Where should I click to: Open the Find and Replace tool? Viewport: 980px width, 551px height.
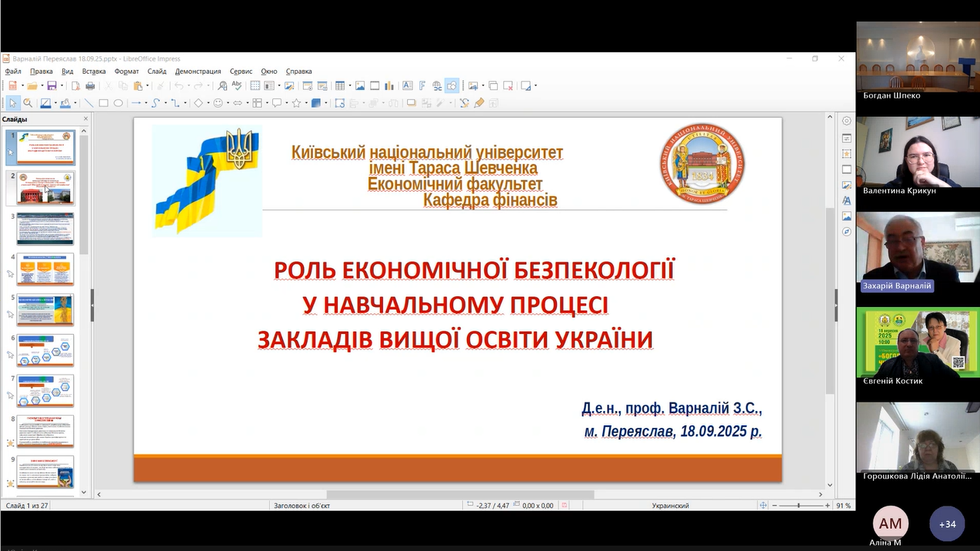(222, 86)
